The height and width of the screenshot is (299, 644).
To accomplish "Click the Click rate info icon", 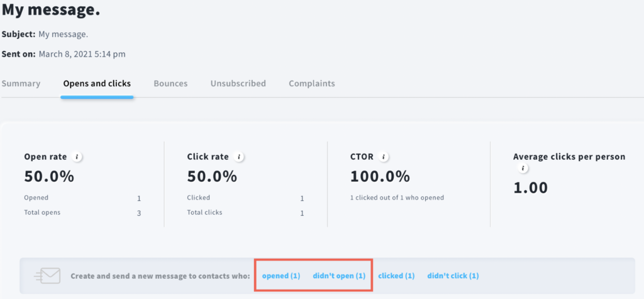I will [x=239, y=157].
